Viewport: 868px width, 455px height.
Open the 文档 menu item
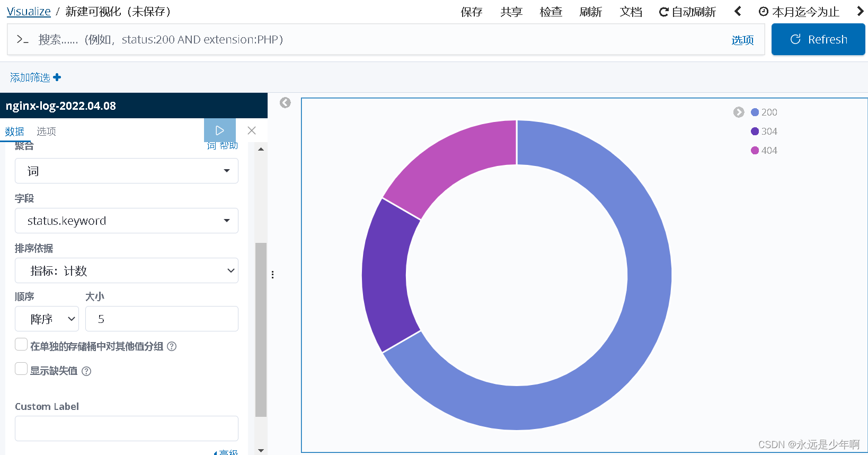pos(631,12)
